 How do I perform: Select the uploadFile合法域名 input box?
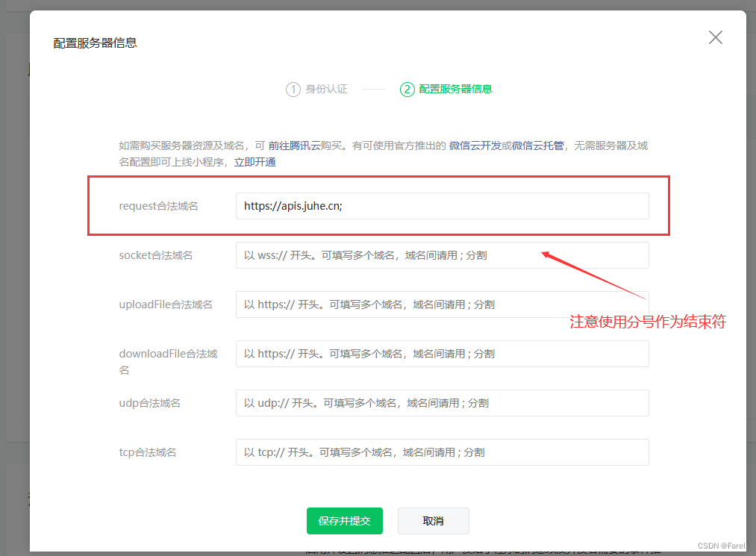coord(442,304)
